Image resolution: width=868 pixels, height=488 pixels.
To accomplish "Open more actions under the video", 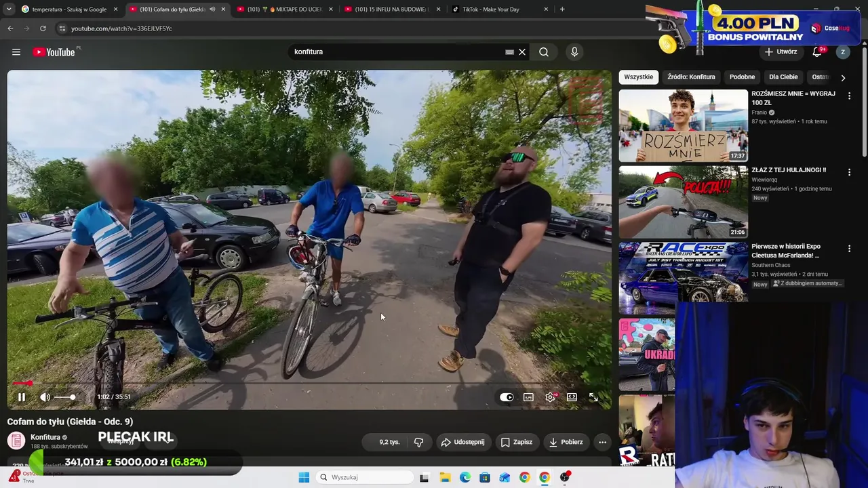I will [x=602, y=442].
